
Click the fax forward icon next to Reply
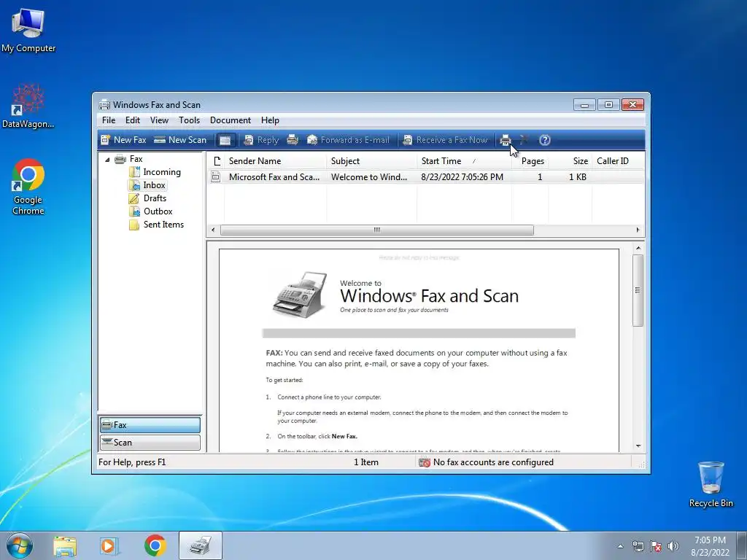(293, 140)
